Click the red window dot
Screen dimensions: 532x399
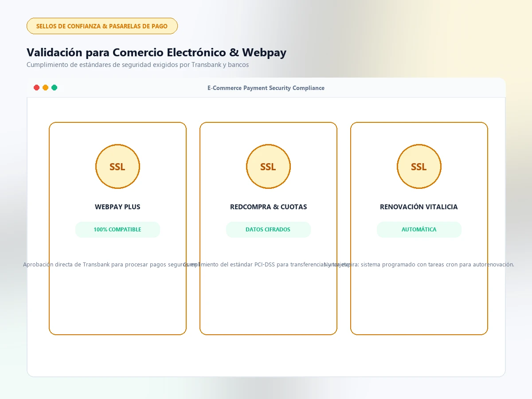[37, 88]
